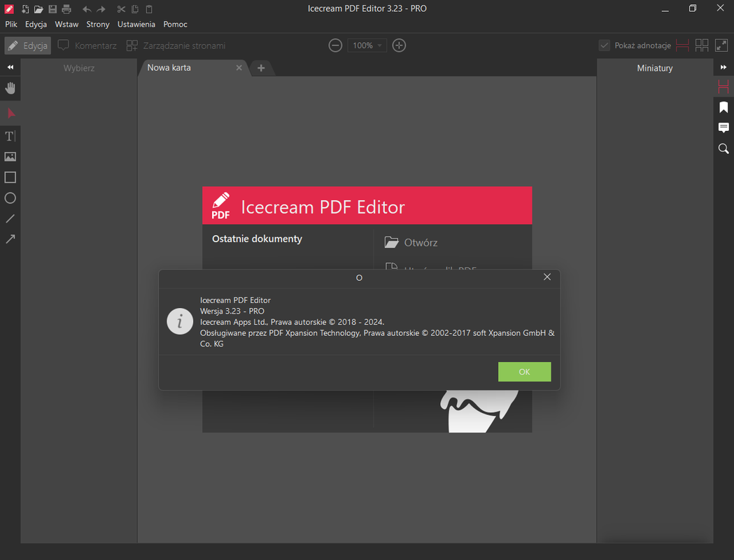Image resolution: width=734 pixels, height=560 pixels.
Task: Open the Strony menu
Action: click(x=98, y=24)
